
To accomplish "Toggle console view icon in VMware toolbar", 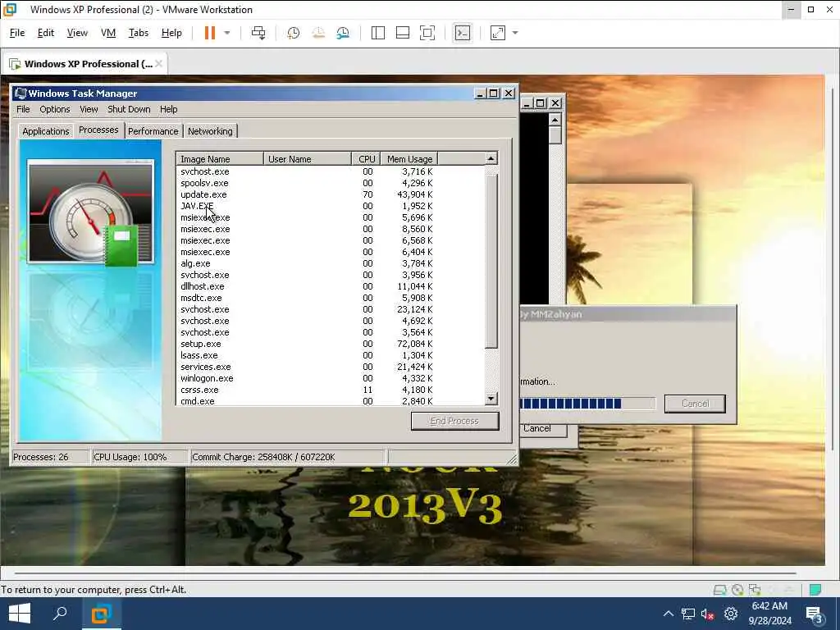I will point(463,33).
